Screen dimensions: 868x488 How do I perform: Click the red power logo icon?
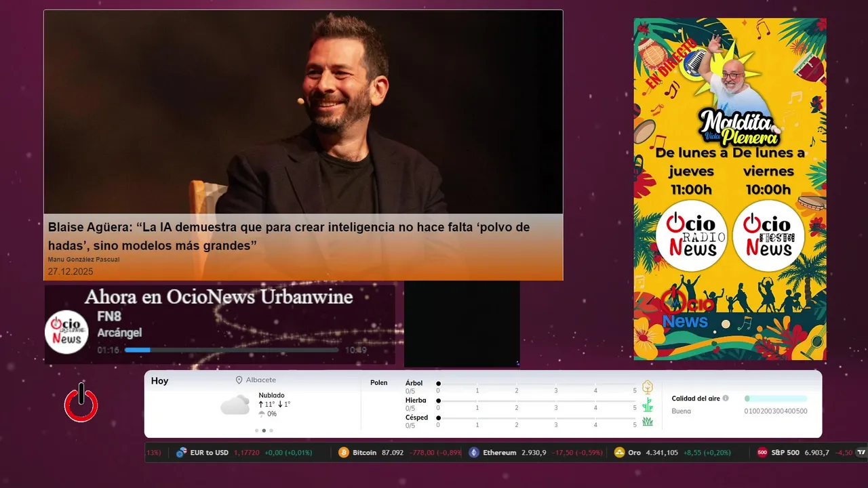pos(81,403)
